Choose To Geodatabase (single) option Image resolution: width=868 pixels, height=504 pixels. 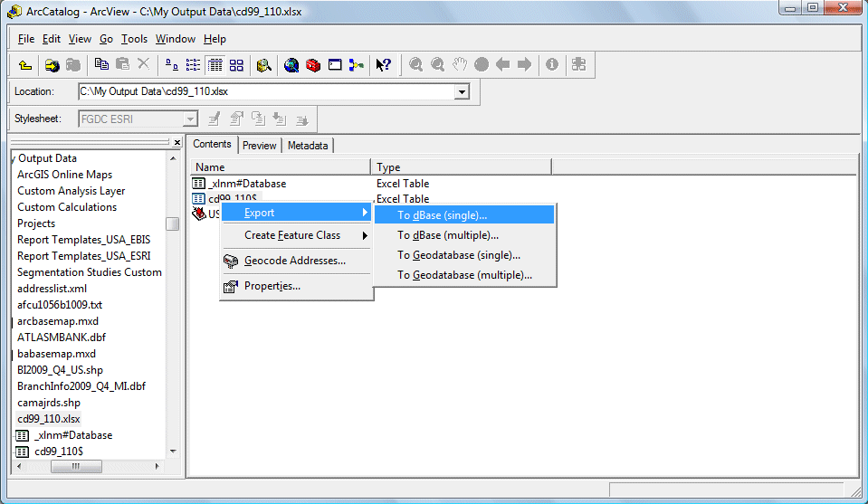(464, 255)
